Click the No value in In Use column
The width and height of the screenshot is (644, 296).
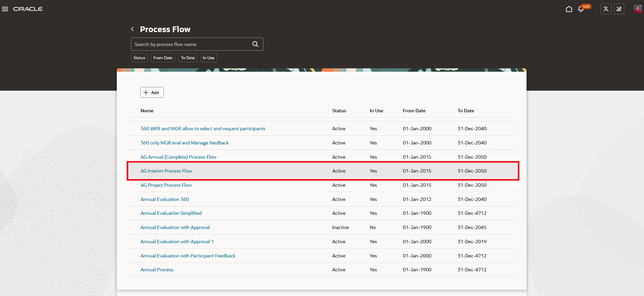click(x=373, y=227)
